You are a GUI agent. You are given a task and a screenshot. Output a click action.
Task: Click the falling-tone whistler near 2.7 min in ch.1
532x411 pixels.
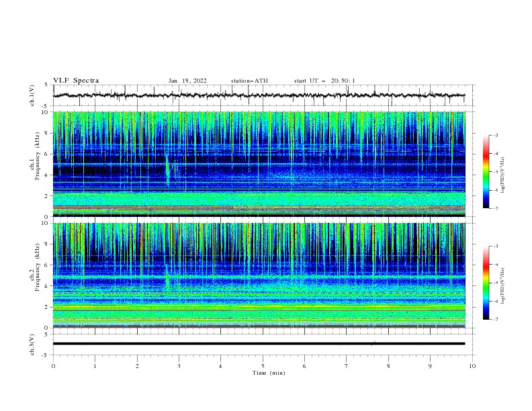167,171
